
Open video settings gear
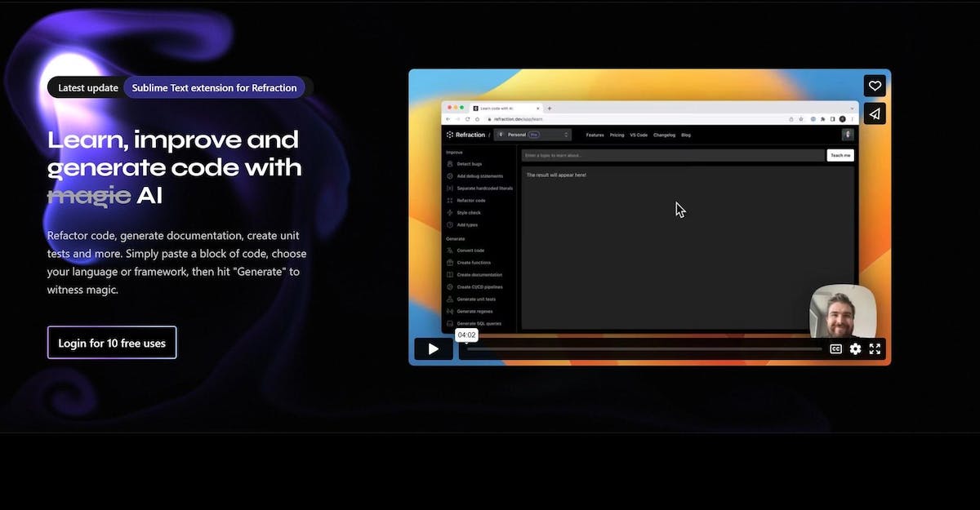pos(855,349)
